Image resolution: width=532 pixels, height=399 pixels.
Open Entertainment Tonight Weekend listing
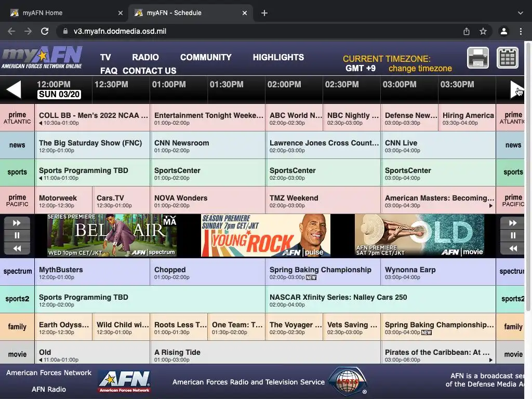[x=208, y=118]
